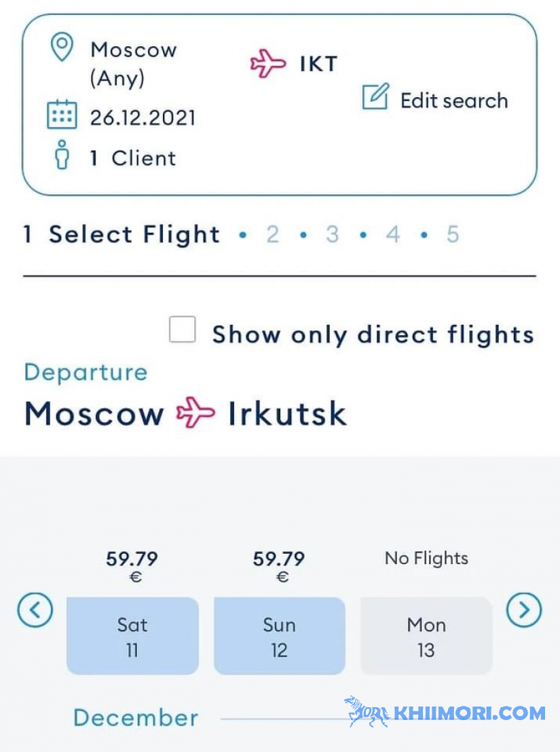The image size is (560, 752).
Task: Click the calendar icon next to 26.12.2021
Action: (62, 115)
